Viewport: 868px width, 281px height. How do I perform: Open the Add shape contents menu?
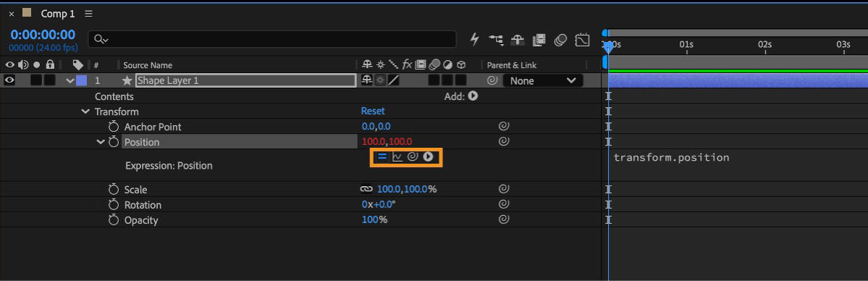pos(473,96)
